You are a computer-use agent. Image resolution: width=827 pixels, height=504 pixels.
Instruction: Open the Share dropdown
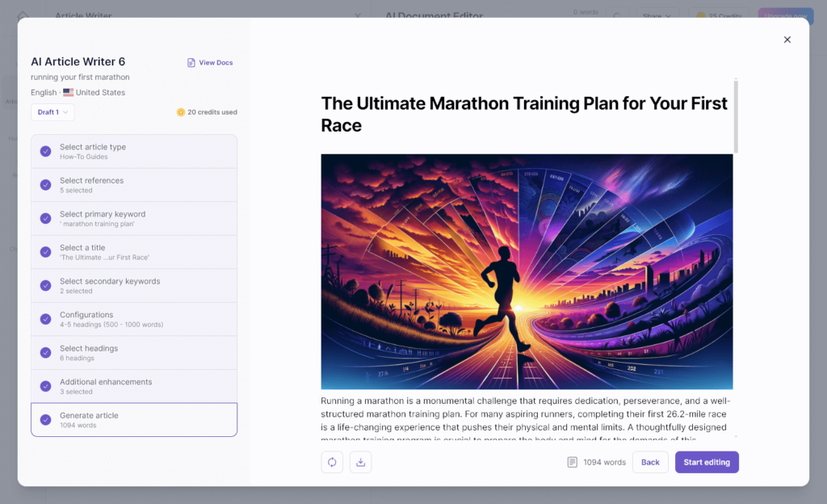coord(658,16)
